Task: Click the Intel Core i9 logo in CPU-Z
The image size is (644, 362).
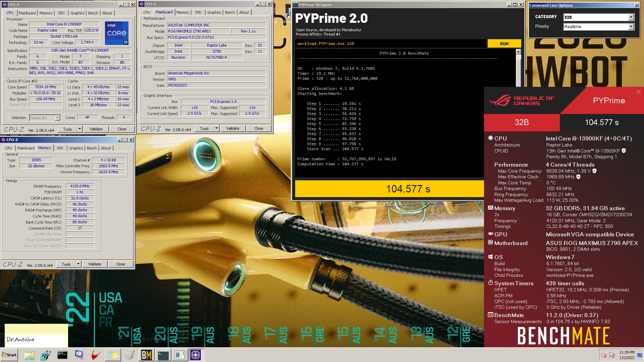Action: tap(116, 33)
